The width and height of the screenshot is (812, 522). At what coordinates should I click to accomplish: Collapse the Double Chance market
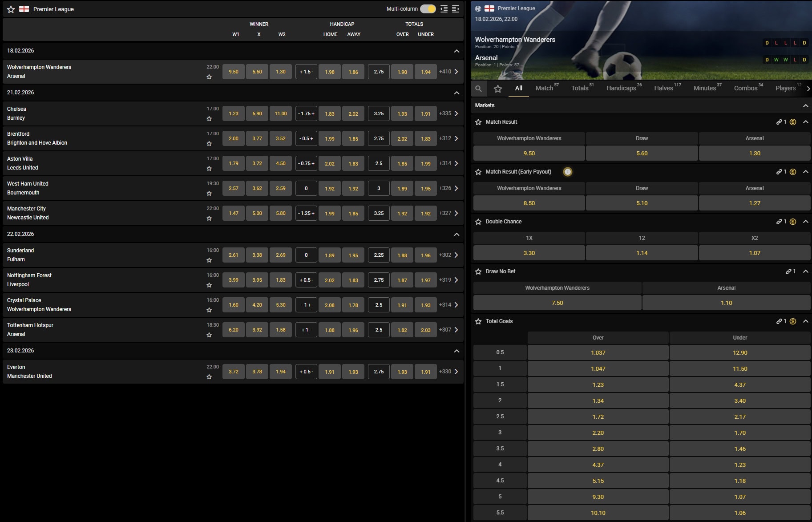[805, 222]
